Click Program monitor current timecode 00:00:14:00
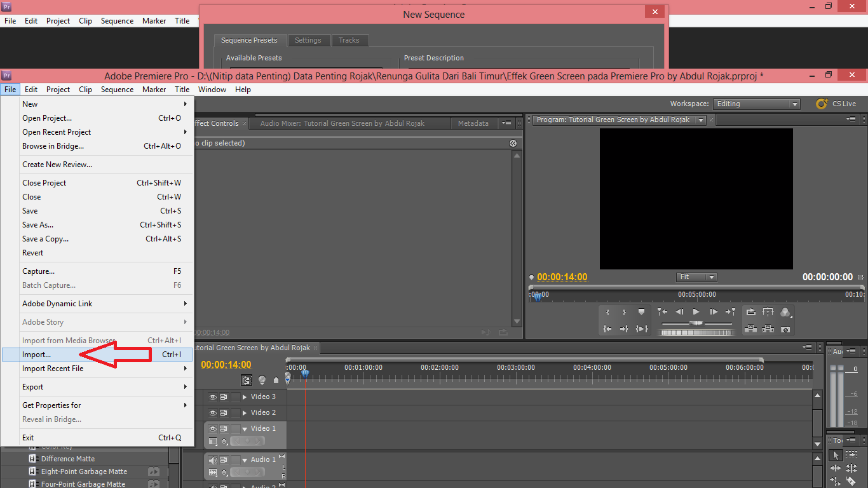868x488 pixels. click(x=562, y=277)
